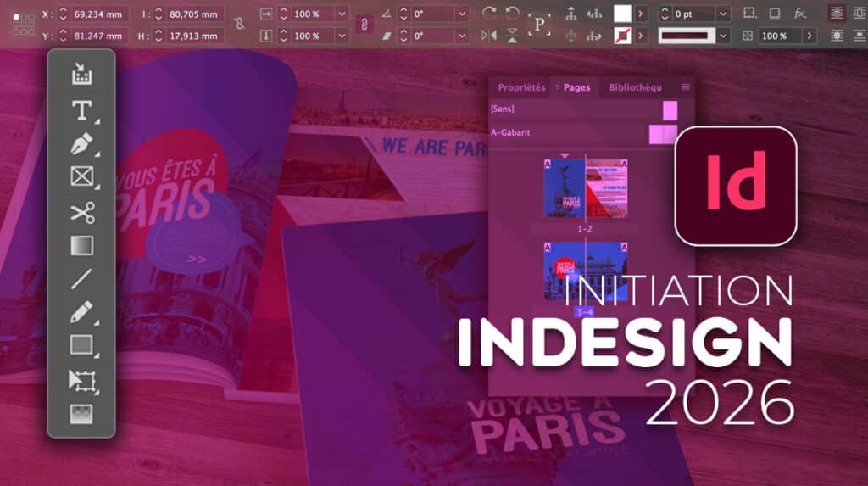Select the Gradient Swatch tool

click(81, 245)
